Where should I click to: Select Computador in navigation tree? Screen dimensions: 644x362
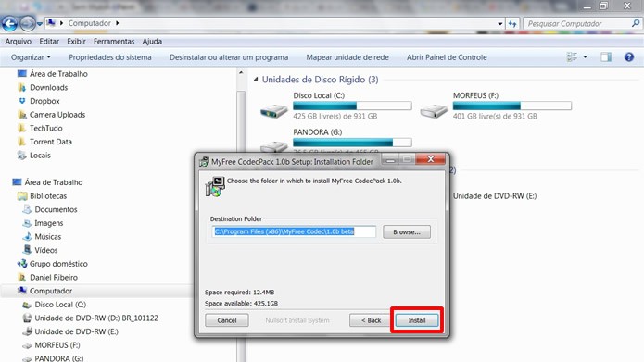click(51, 291)
